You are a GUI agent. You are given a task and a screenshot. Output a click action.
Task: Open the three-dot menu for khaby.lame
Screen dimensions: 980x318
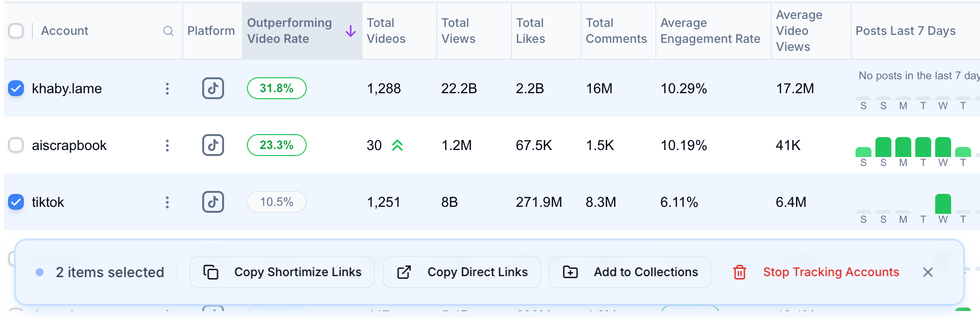coord(167,88)
